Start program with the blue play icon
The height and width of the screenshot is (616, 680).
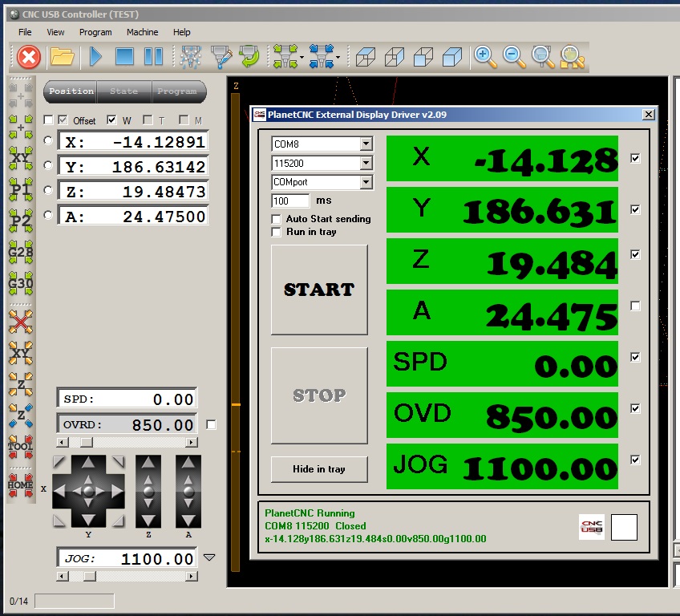coord(95,57)
